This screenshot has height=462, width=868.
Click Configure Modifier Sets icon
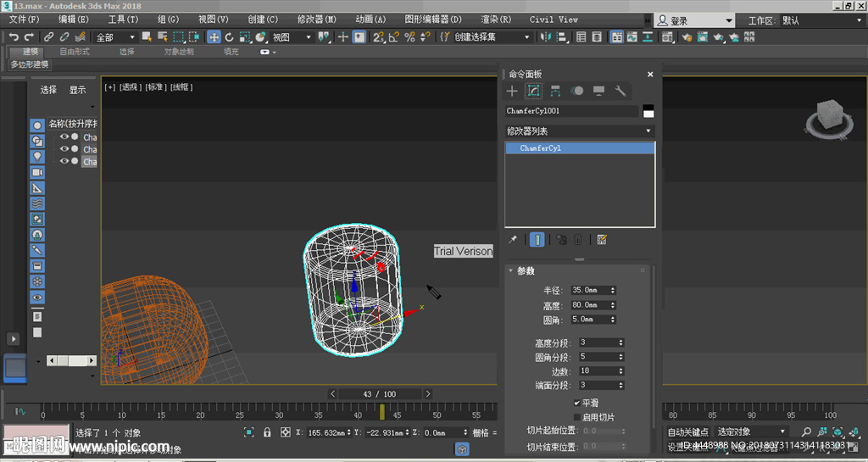tap(603, 240)
